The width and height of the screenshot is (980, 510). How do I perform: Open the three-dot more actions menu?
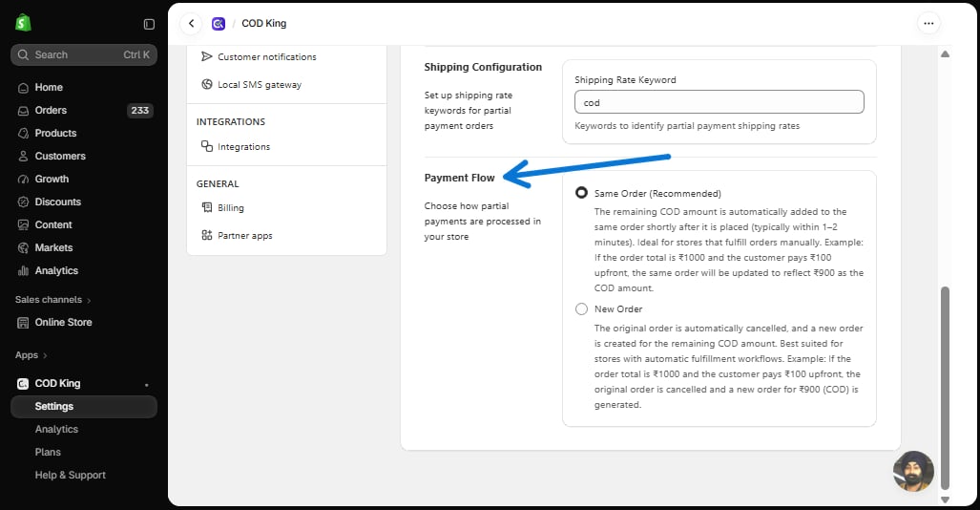click(x=928, y=24)
